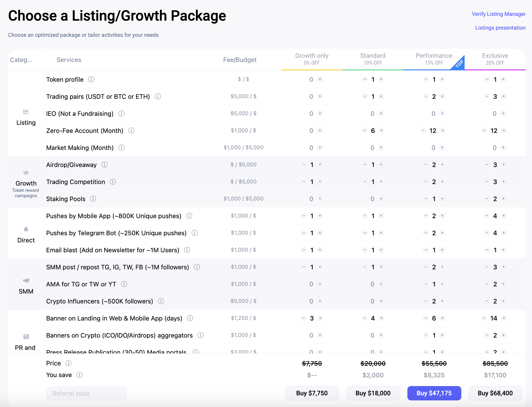Increase Trading pairs in Performance column
This screenshot has width=532, height=407.
tap(442, 96)
